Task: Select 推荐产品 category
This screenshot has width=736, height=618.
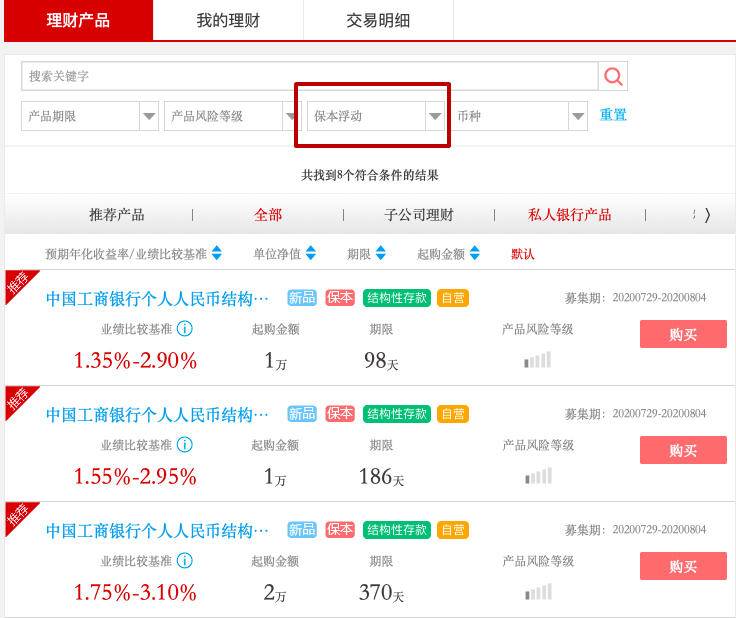Action: click(x=117, y=215)
